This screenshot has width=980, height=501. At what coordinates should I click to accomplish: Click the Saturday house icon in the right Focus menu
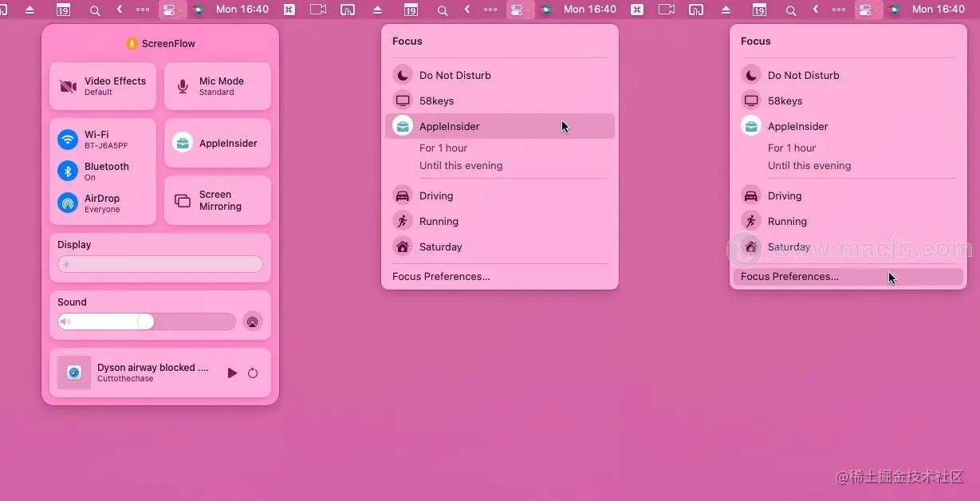coord(751,247)
